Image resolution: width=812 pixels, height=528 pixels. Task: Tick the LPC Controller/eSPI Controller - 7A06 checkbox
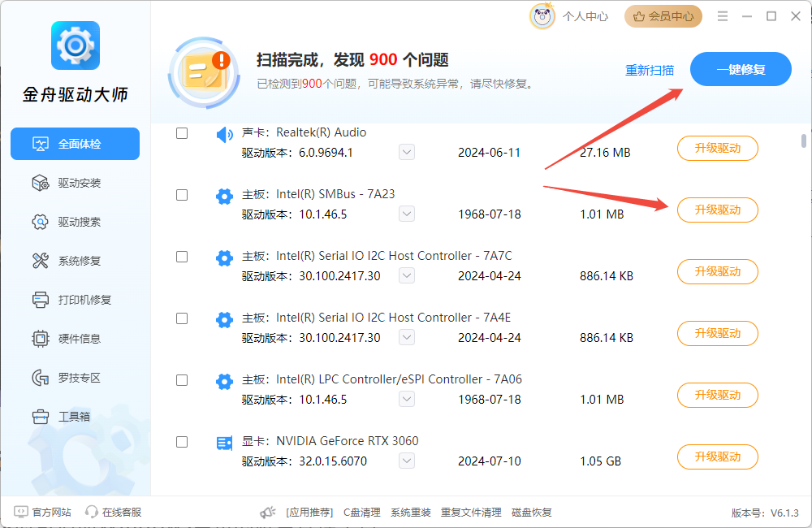point(182,380)
